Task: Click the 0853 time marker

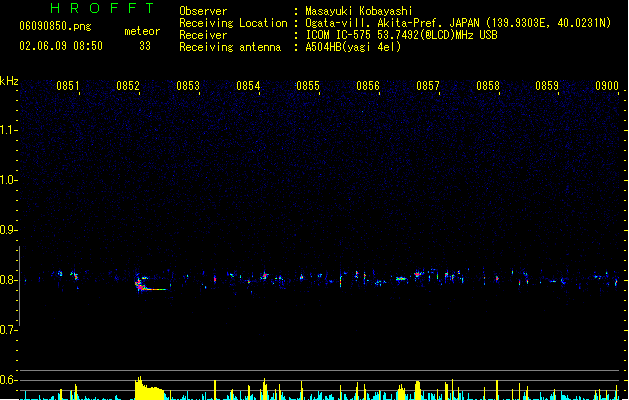Action: point(188,86)
